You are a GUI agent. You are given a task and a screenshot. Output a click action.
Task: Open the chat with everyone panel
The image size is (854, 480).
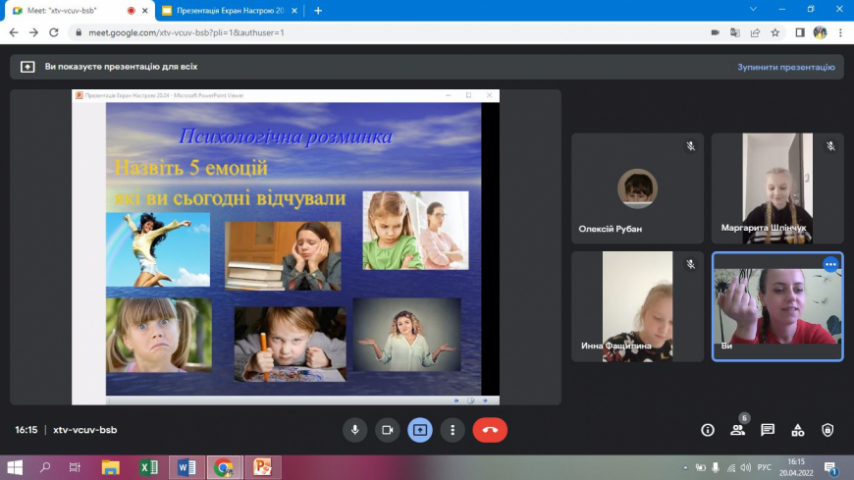[768, 430]
